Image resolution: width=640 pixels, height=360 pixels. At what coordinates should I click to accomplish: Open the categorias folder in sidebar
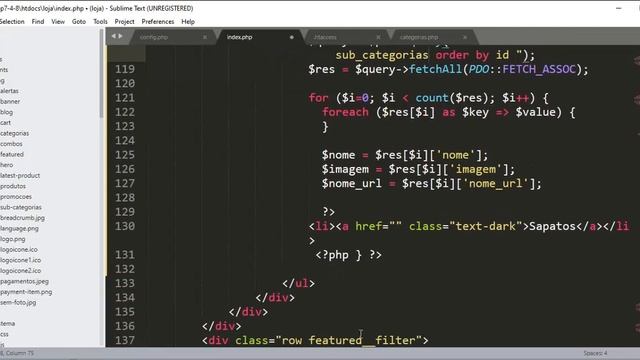15,133
